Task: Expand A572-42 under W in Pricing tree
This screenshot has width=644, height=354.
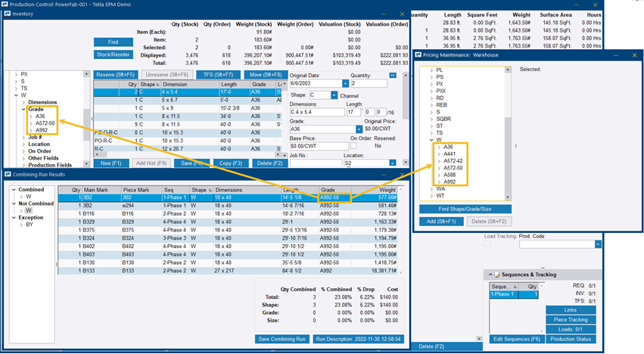Action: coord(439,160)
